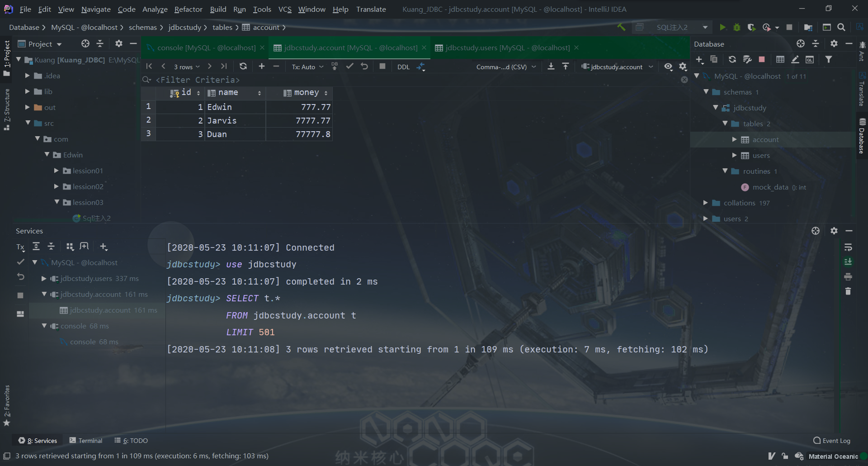Click the Build hammer icon

622,28
